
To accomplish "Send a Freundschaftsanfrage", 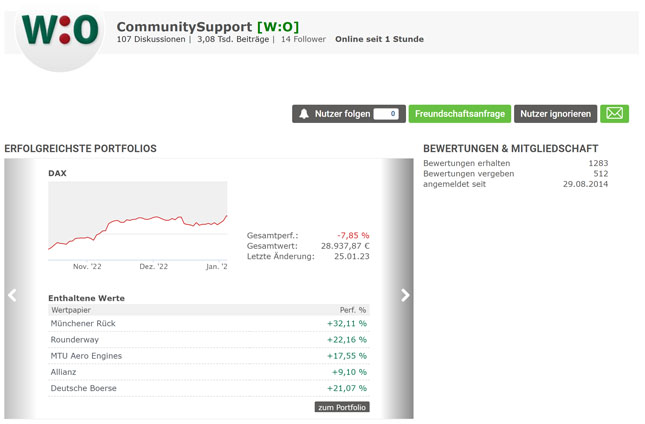I will 459,114.
